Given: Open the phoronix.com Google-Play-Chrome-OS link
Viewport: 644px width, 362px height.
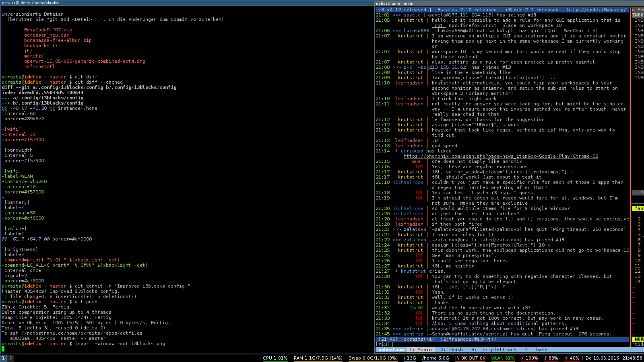Looking at the screenshot, I should pyautogui.click(x=501, y=156).
